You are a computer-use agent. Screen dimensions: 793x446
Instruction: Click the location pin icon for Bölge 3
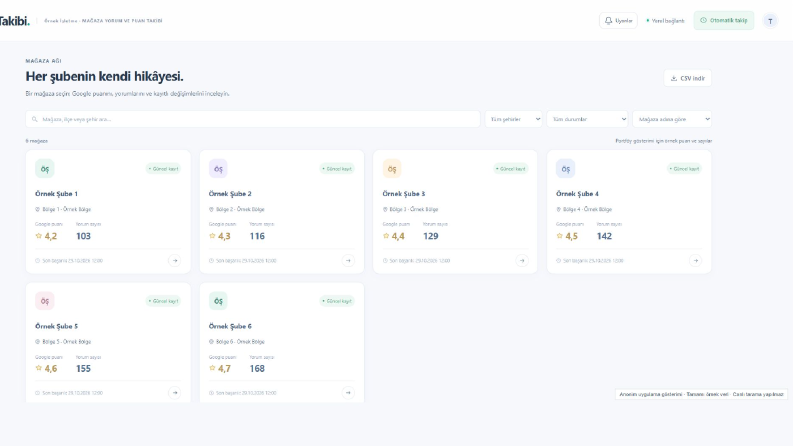[385, 209]
